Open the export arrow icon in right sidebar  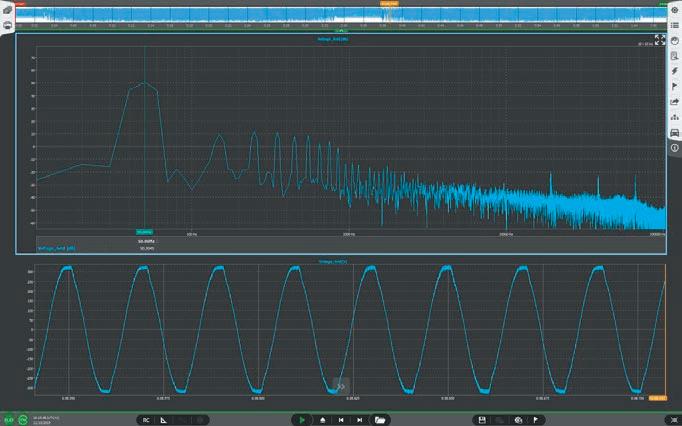[675, 102]
